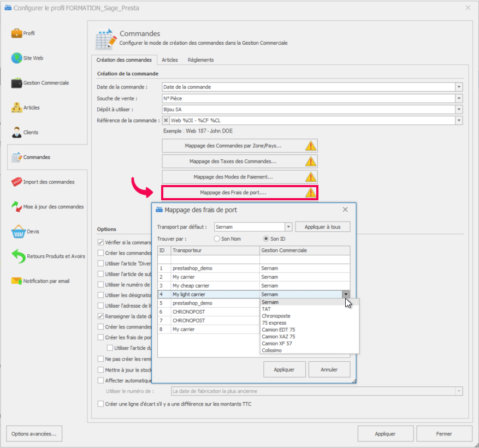Expand the 'Transport par défaut' dropdown

288,227
